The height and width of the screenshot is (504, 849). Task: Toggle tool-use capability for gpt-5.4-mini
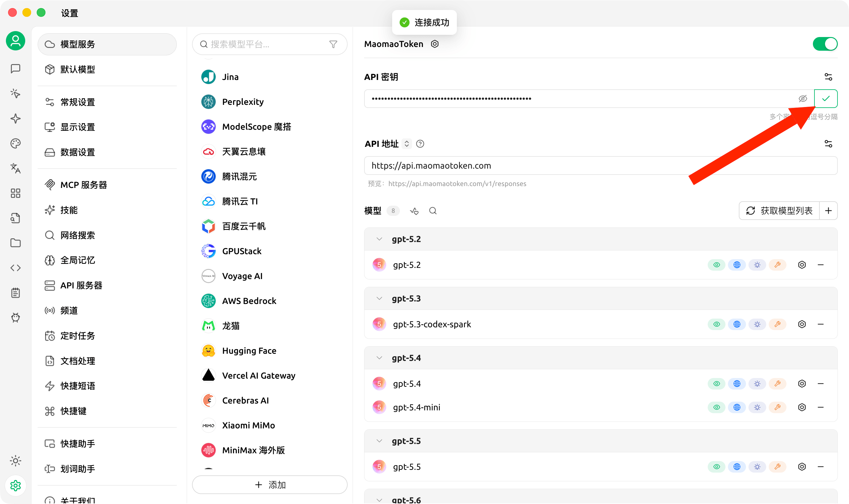coord(778,407)
